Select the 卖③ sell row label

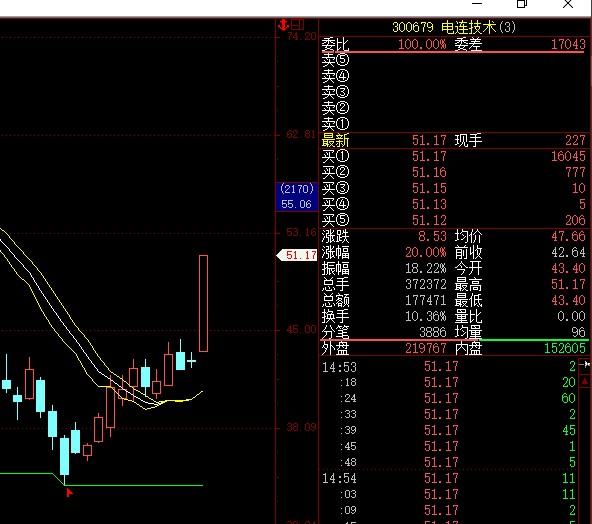(335, 92)
